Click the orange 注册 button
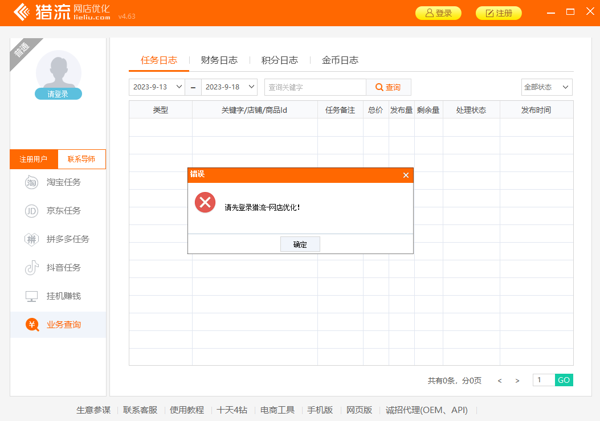The image size is (600, 421). 498,13
